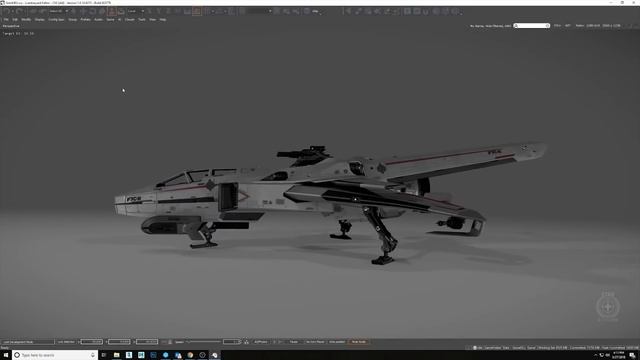
Task: Open the notification center icon
Action: point(632,355)
